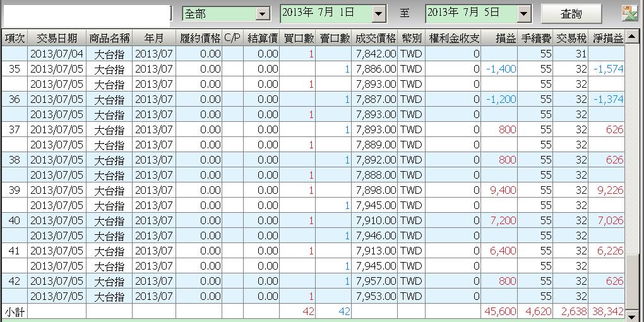Sort by 項次 column header
This screenshot has height=322, width=644.
(x=15, y=38)
